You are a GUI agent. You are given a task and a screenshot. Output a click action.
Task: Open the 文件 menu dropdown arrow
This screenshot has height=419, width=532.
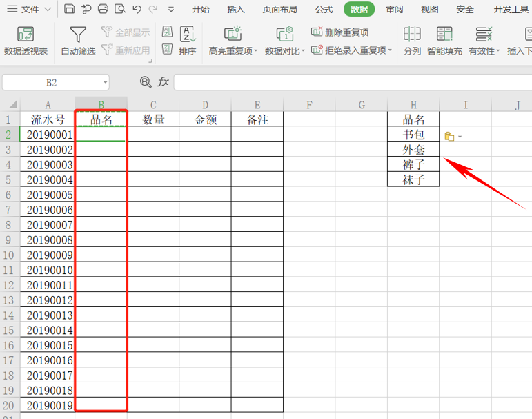48,9
